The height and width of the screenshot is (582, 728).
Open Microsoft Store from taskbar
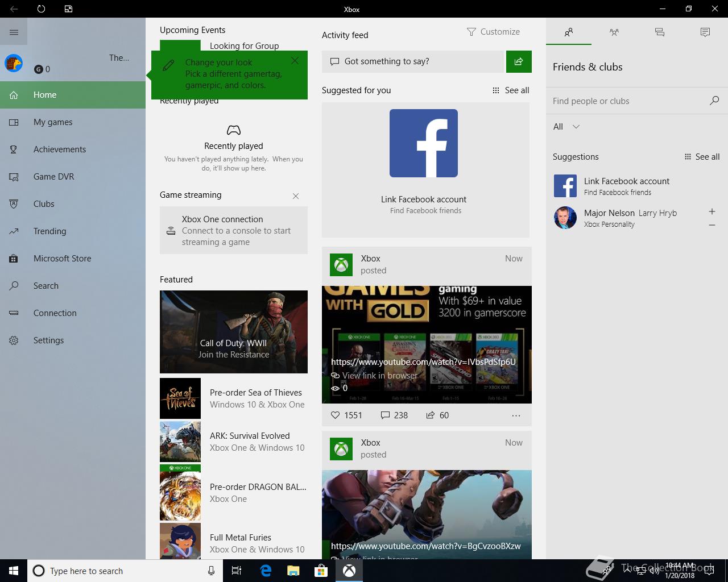tap(321, 571)
